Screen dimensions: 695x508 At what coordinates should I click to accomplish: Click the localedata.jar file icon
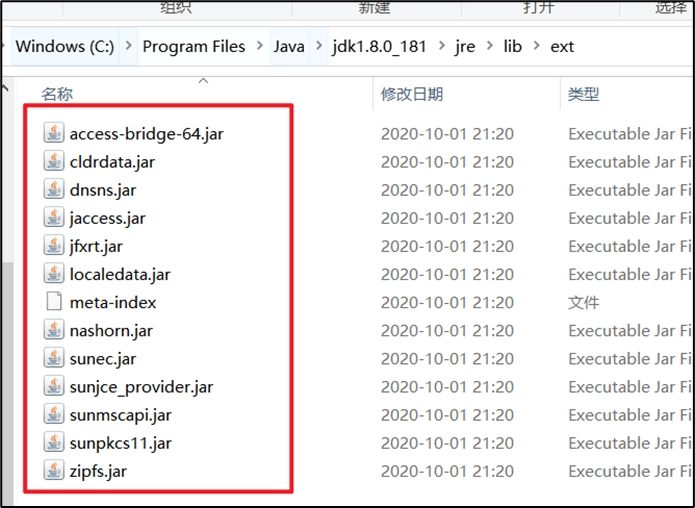(54, 274)
